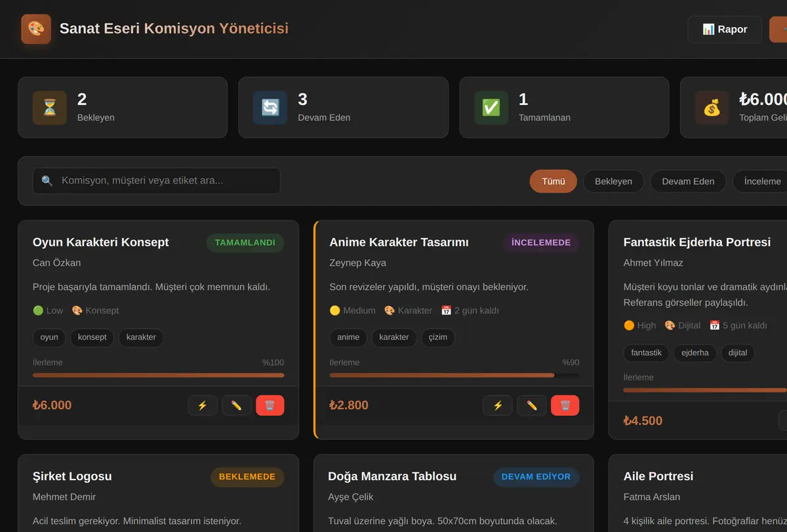Screen dimensions: 787x532
Task: Click the TAMAMLANDI status badge
Action: pyautogui.click(x=245, y=243)
